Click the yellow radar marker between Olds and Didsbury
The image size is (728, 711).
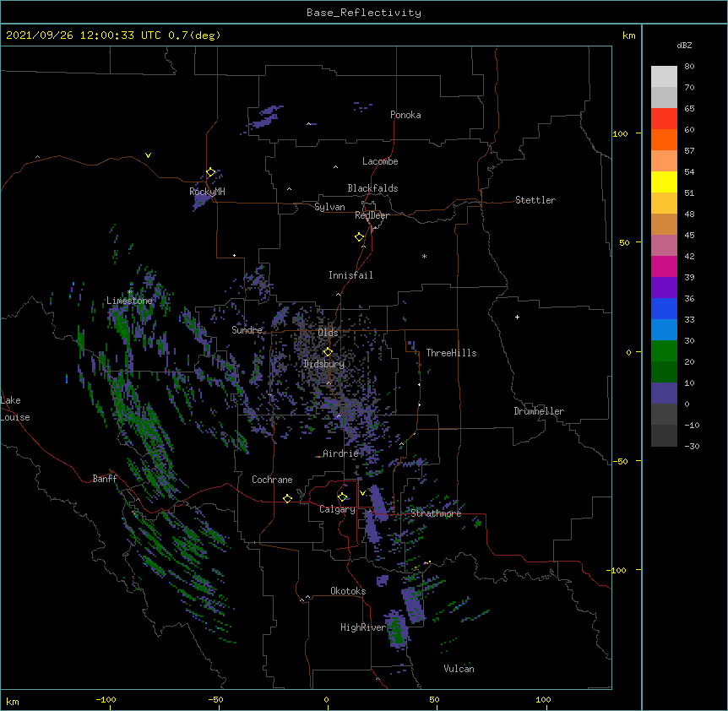coord(328,352)
